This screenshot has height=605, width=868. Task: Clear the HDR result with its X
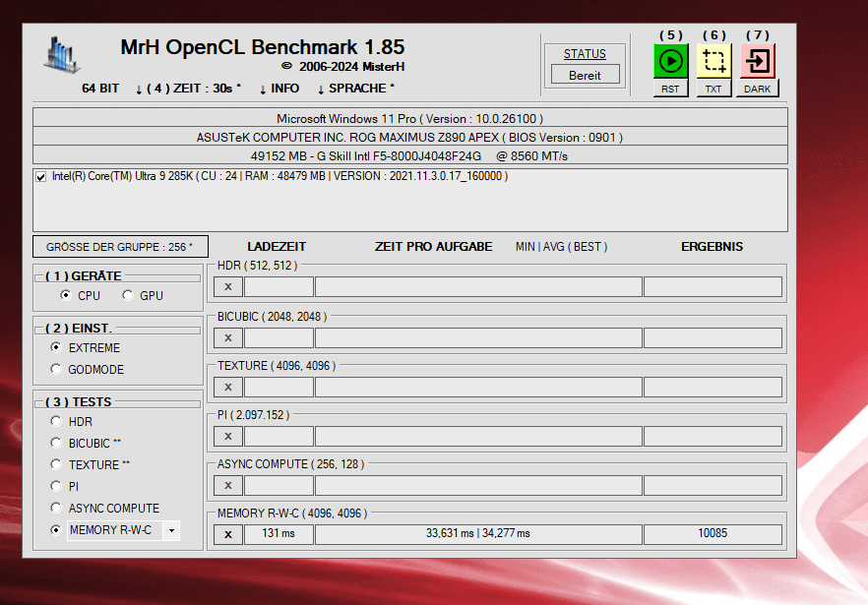point(228,286)
